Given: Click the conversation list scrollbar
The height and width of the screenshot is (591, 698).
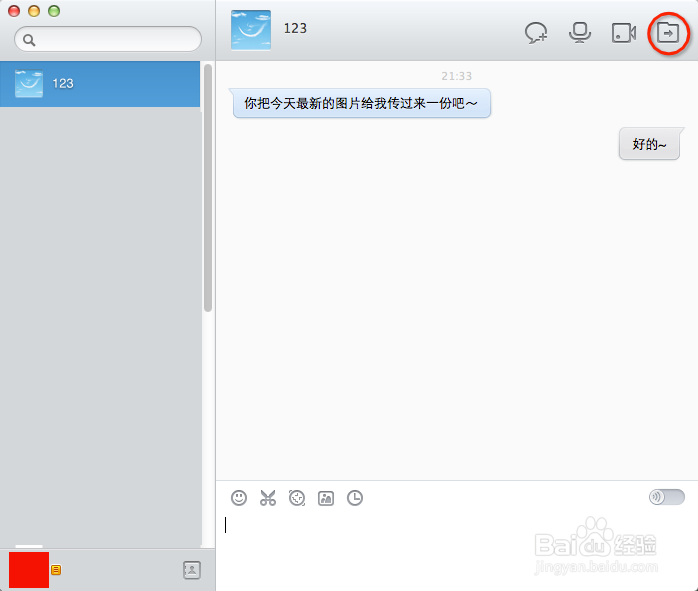Looking at the screenshot, I should 208,187.
